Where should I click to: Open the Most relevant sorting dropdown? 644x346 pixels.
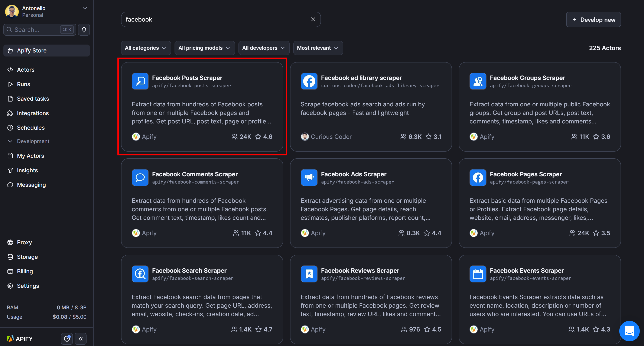(x=318, y=48)
